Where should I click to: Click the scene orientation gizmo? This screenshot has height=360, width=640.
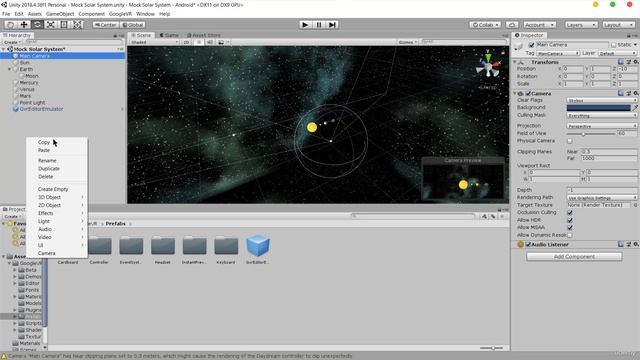(488, 66)
